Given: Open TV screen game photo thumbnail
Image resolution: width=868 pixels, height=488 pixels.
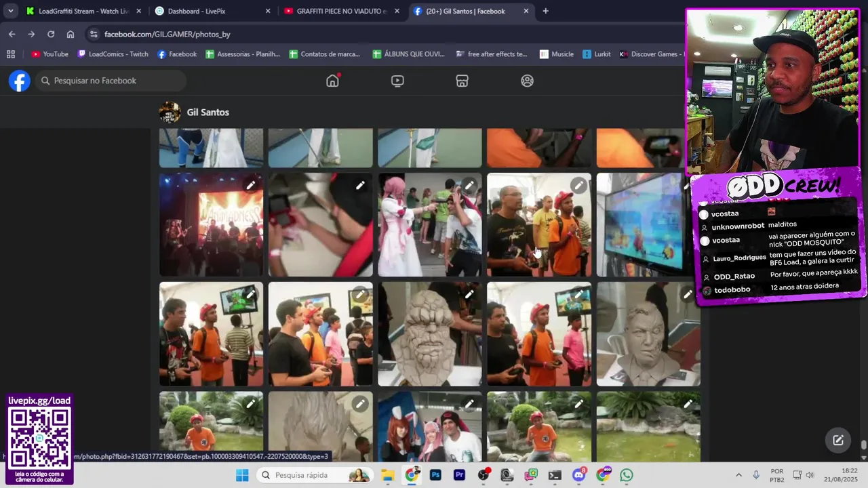Looking at the screenshot, I should tap(641, 225).
